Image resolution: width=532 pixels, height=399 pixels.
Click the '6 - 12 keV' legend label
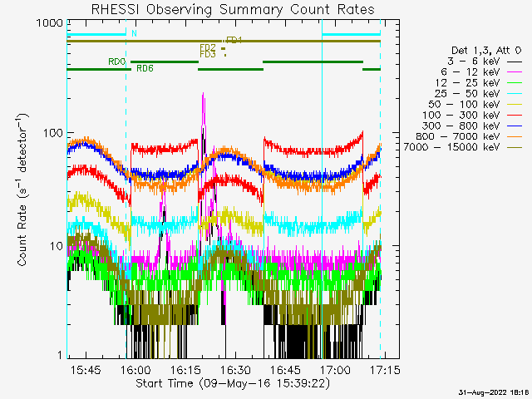click(x=470, y=72)
